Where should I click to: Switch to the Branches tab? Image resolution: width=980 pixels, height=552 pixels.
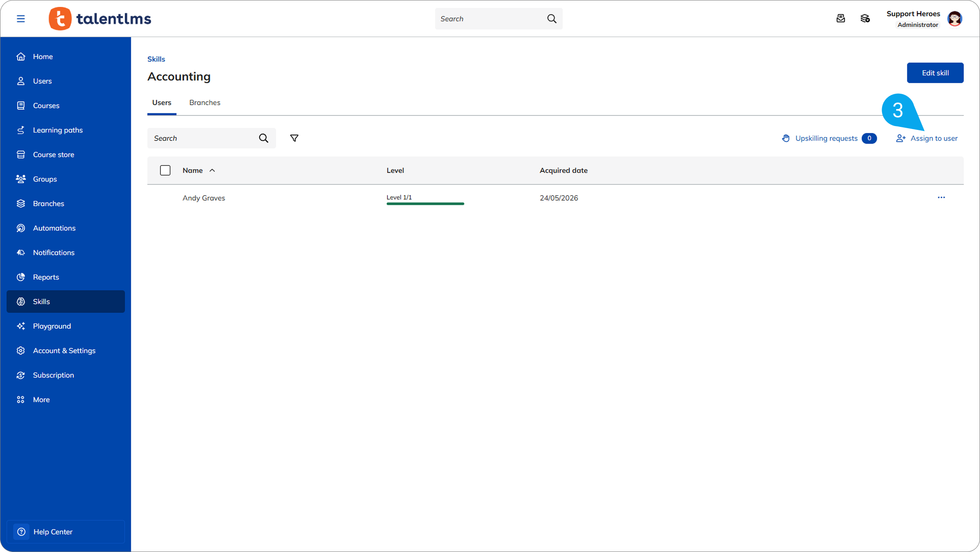point(205,103)
